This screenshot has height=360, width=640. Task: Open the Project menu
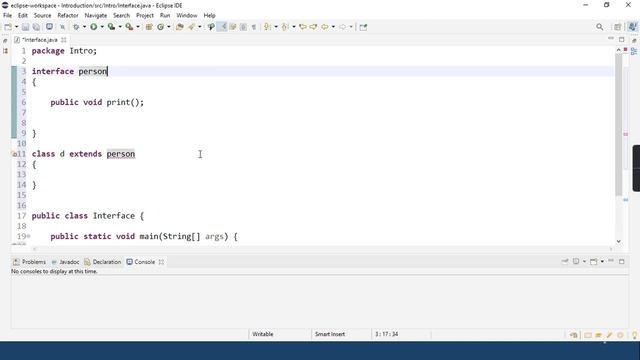click(x=145, y=16)
